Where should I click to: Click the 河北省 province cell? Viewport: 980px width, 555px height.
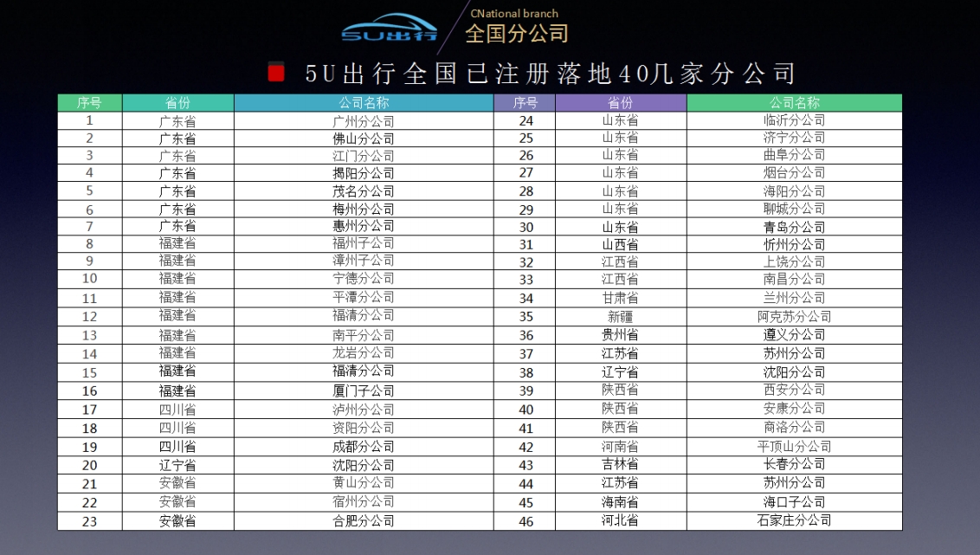pos(621,520)
